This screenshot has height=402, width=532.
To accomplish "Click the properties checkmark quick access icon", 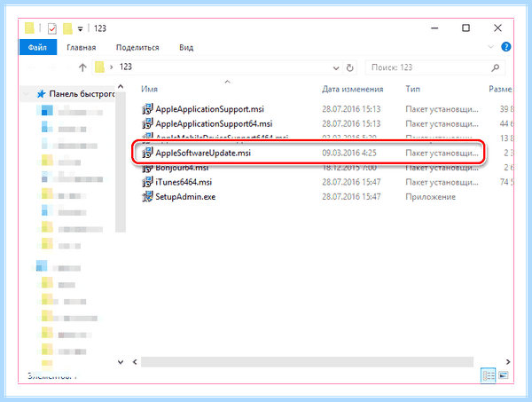I will click(52, 28).
